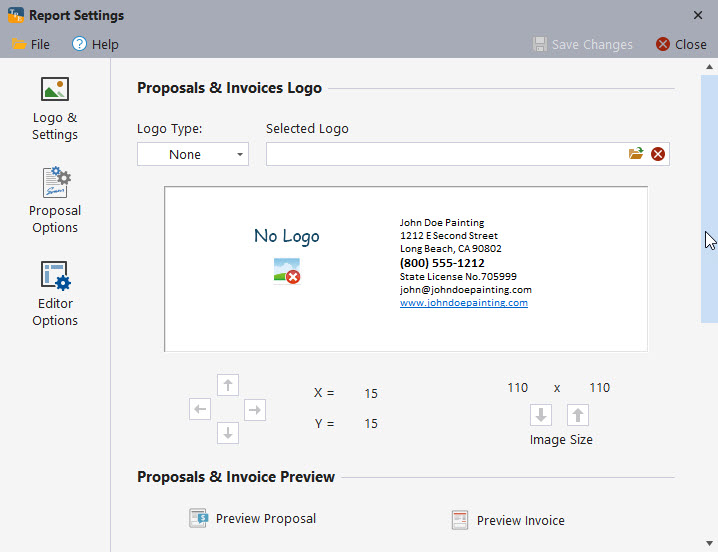
Task: Click Preview Invoice
Action: click(x=508, y=520)
